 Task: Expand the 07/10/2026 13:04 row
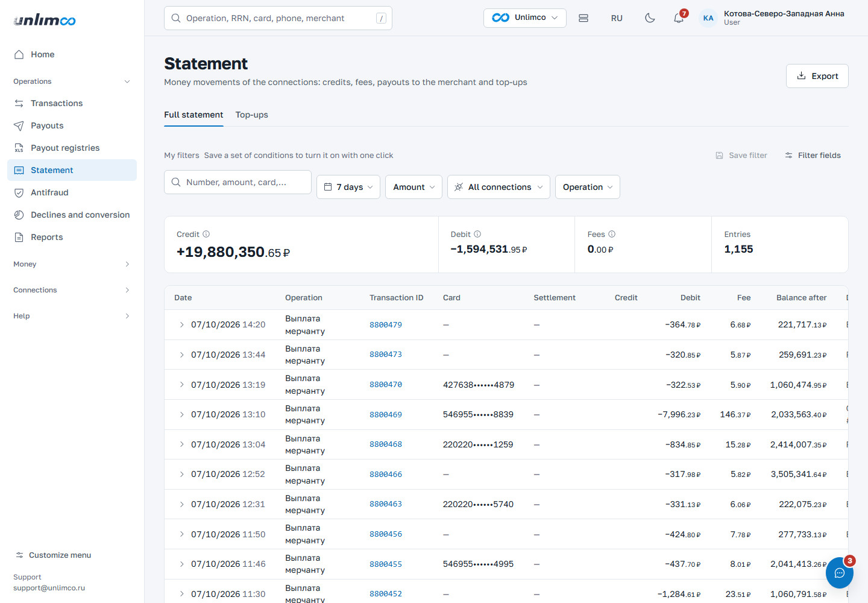(181, 444)
